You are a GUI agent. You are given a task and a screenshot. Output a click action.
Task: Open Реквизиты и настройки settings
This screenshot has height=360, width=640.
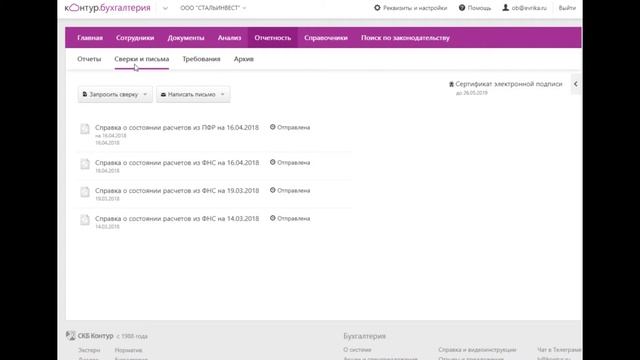point(415,8)
